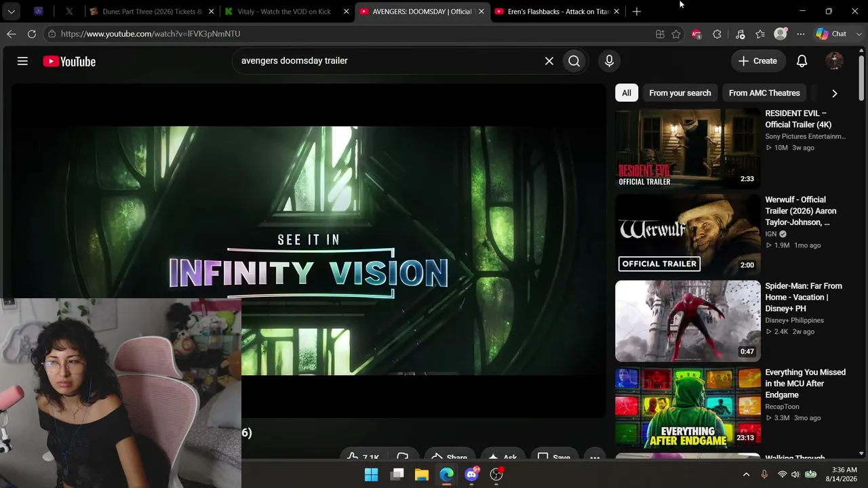Open Edge Settings and more menu
Image resolution: width=868 pixels, height=488 pixels.
tap(801, 34)
